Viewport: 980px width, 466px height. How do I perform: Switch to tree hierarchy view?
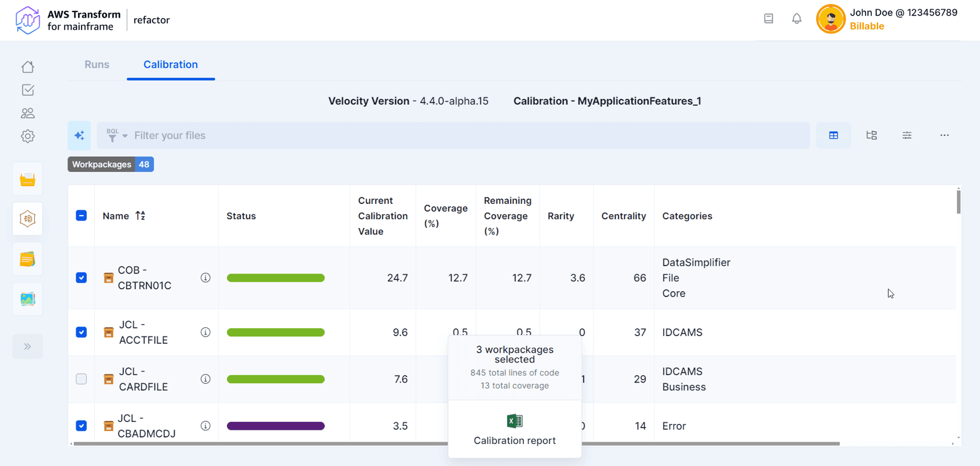[871, 135]
